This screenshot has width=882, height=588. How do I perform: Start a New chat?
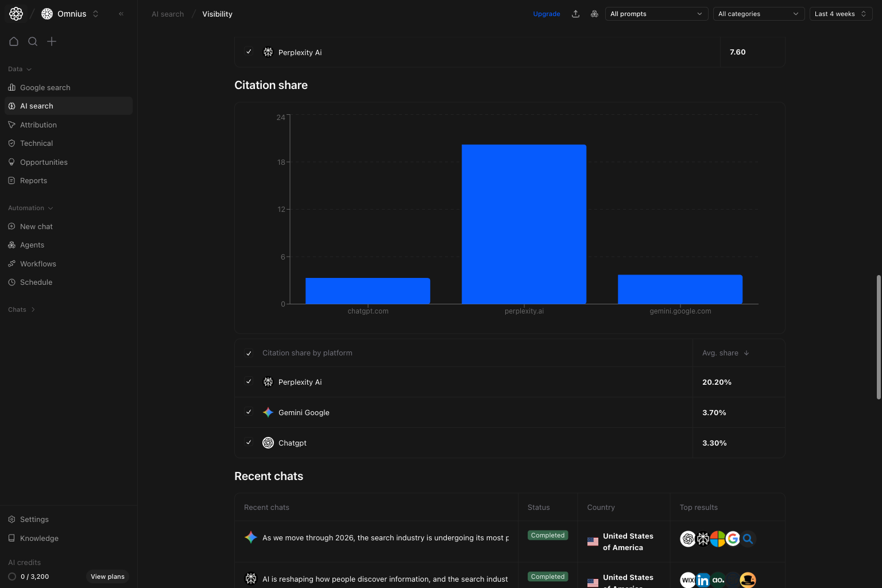(37, 226)
